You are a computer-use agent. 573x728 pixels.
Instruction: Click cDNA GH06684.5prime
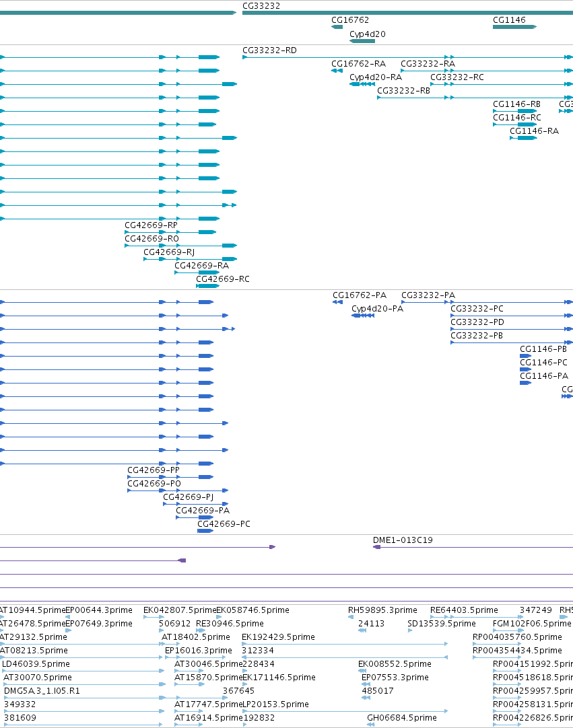(x=402, y=718)
